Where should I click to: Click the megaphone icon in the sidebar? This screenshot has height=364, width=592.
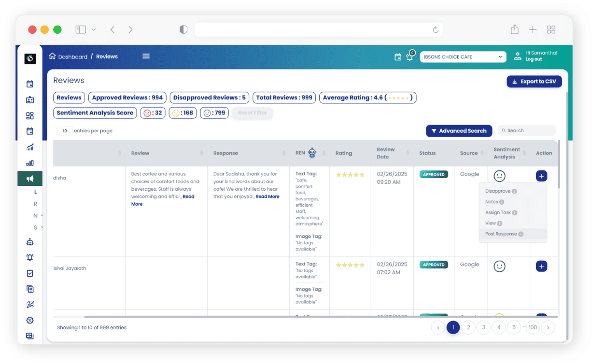[30, 179]
